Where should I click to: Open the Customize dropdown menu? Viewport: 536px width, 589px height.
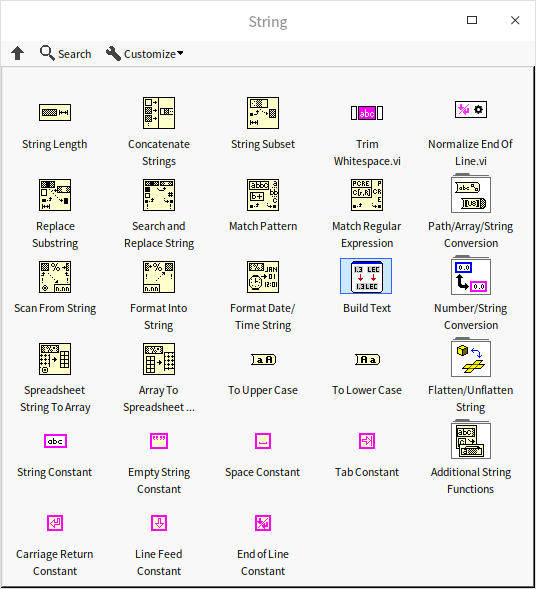pos(145,54)
